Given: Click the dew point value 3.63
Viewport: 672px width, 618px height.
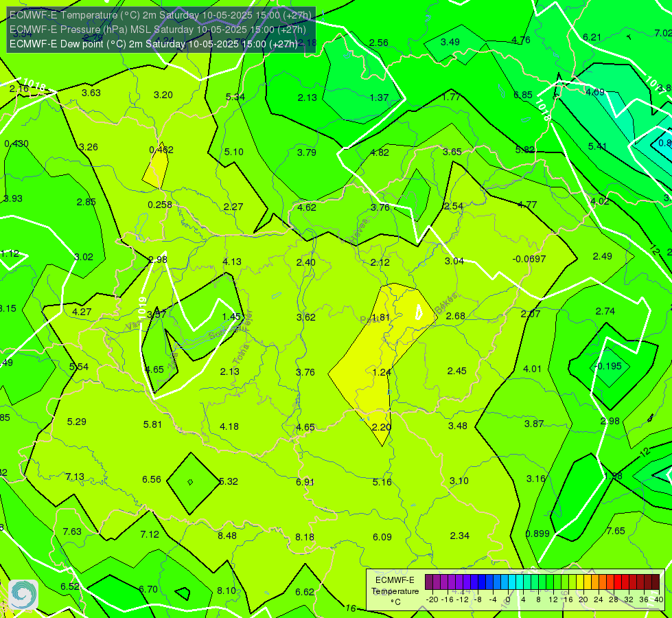Looking at the screenshot, I should [x=91, y=93].
